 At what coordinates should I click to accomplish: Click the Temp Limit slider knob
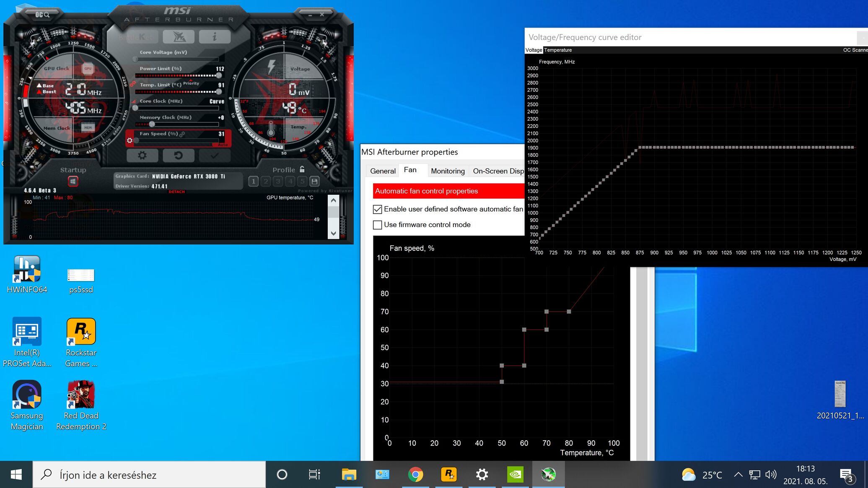point(218,92)
